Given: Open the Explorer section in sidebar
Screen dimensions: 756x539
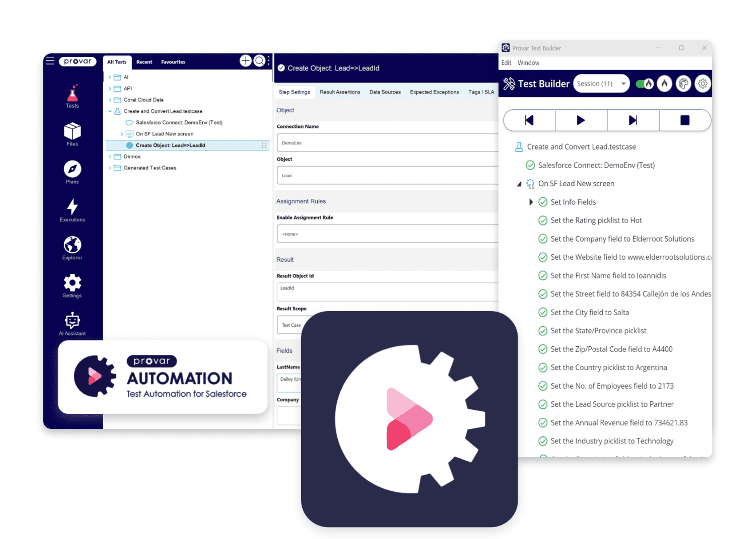Looking at the screenshot, I should [72, 248].
